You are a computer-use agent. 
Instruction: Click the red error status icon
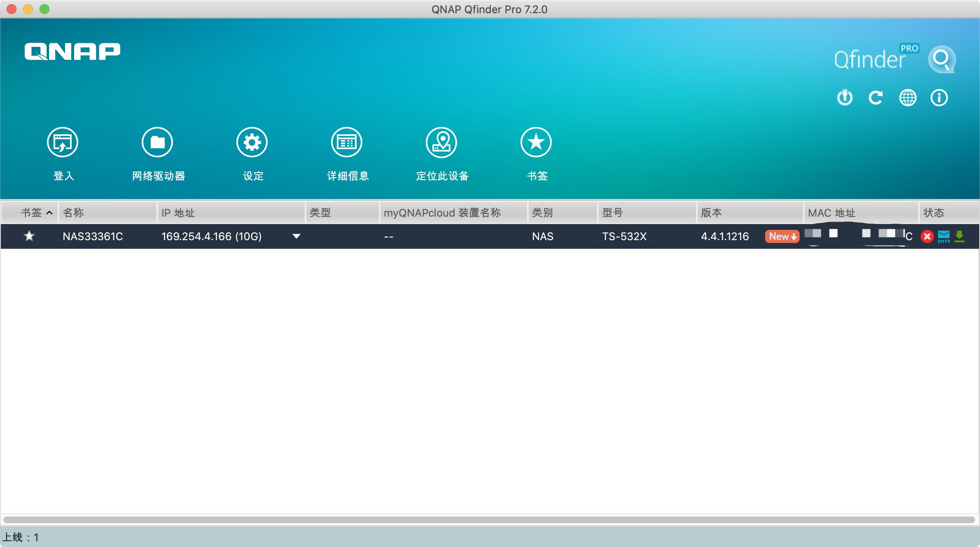(927, 236)
